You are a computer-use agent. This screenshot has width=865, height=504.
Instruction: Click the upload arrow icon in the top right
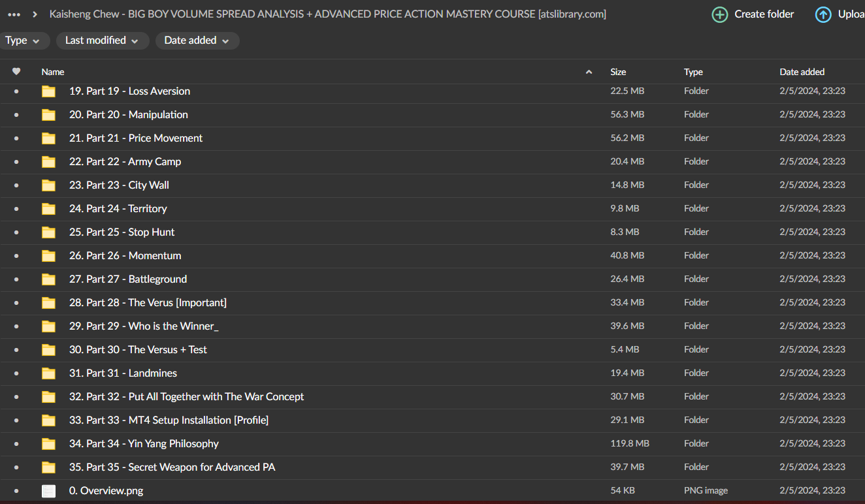pyautogui.click(x=823, y=14)
